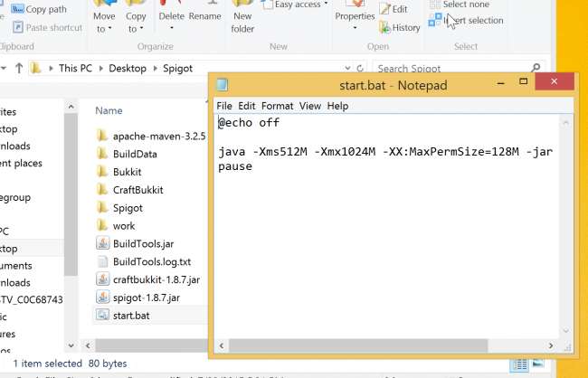Select the regroup item in navigation pane
Image resolution: width=588 pixels, height=378 pixels.
[x=15, y=198]
